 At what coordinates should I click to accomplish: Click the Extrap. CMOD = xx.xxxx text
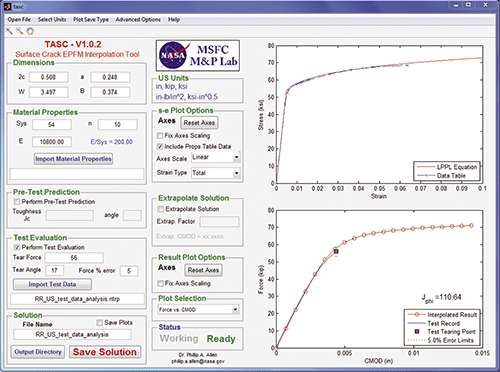click(190, 236)
